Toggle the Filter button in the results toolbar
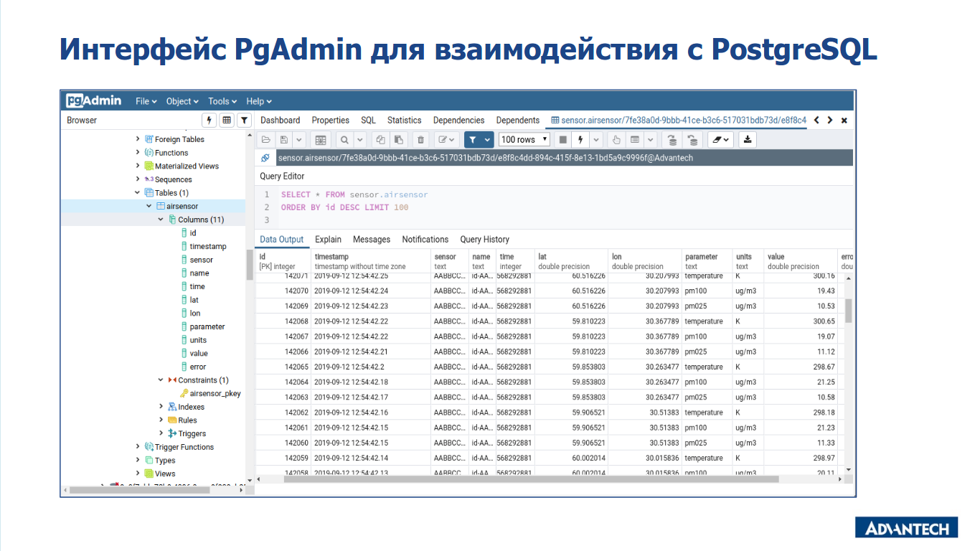 (473, 139)
